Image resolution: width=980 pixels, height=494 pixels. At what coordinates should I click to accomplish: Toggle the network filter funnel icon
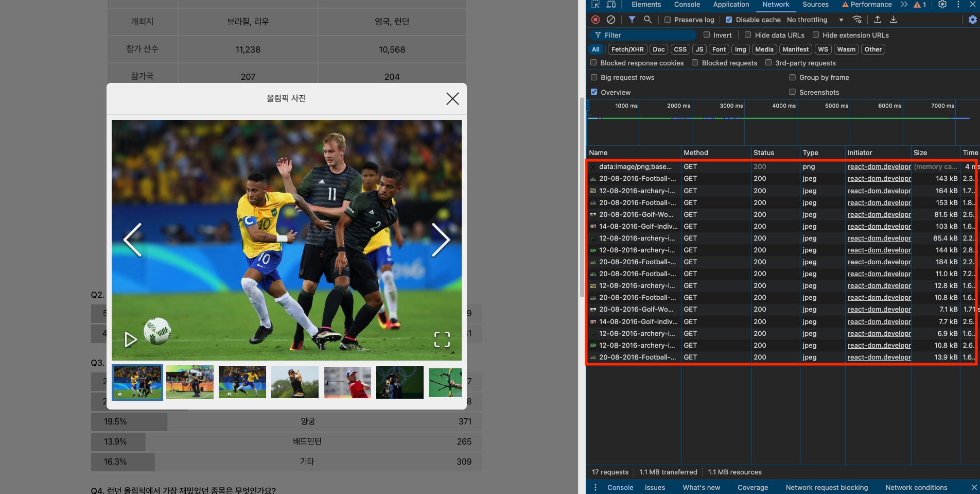pos(632,20)
